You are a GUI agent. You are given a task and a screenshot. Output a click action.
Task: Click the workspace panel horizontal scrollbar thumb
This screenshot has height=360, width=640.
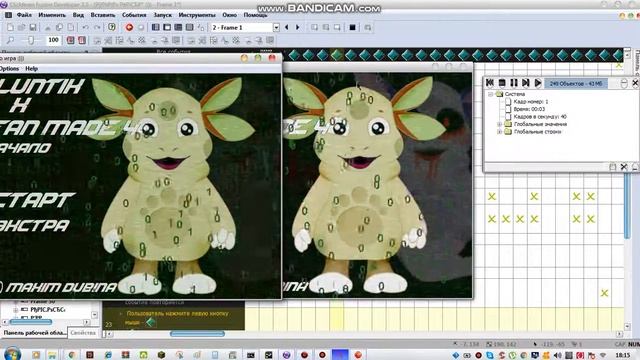(31, 322)
